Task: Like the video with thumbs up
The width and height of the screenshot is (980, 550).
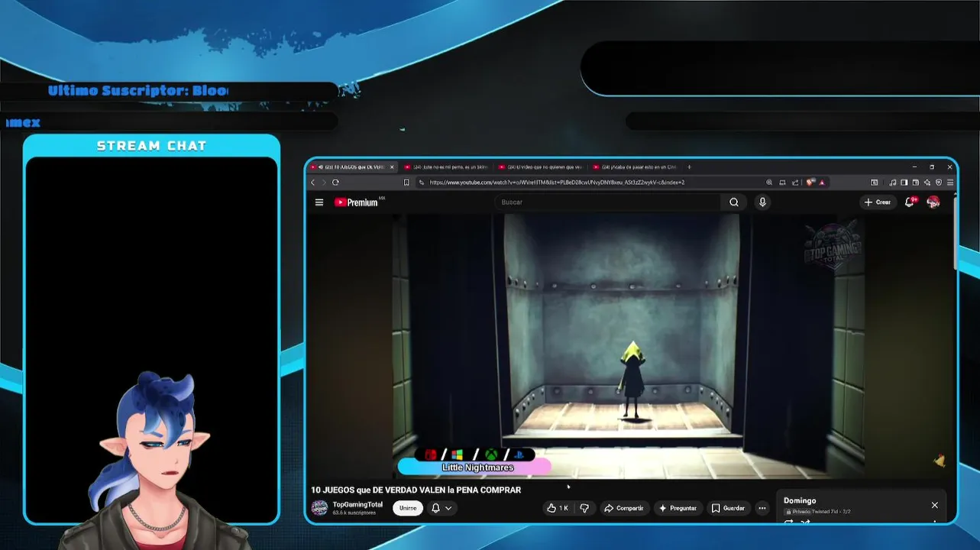Action: click(558, 508)
